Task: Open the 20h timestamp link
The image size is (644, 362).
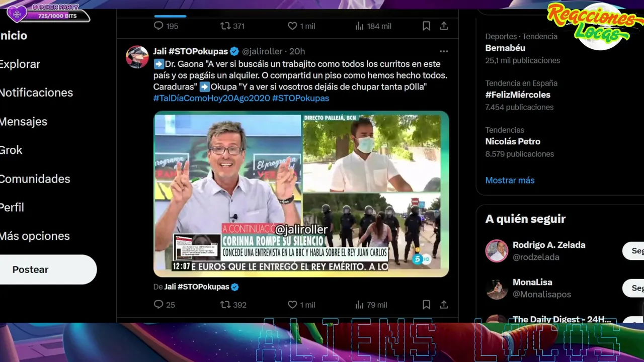Action: [x=297, y=51]
